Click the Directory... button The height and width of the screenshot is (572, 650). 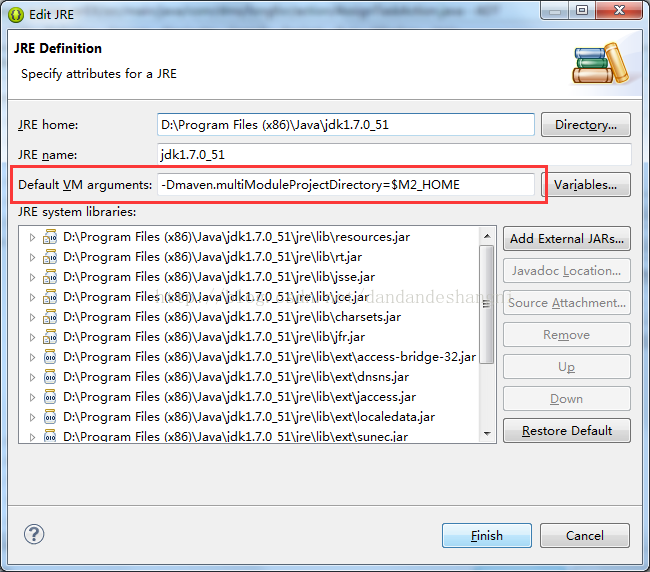[x=586, y=125]
